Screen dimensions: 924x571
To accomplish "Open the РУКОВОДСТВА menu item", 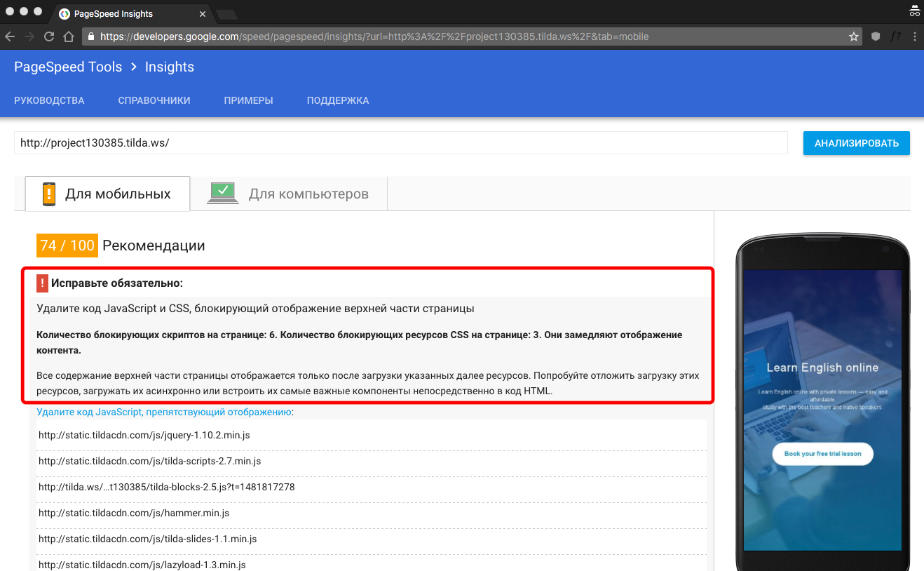I will click(49, 100).
